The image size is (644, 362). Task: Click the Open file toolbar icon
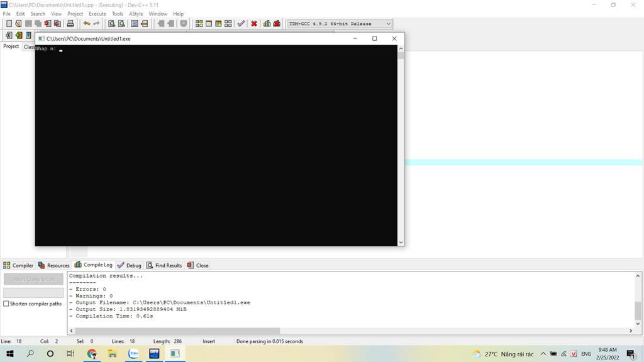pos(18,24)
